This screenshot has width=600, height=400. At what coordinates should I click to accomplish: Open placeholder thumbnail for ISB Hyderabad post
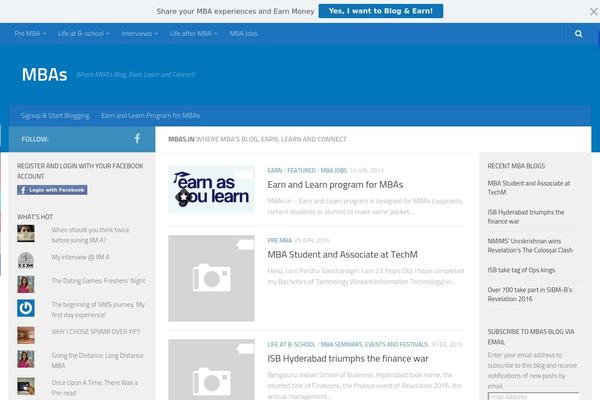211,370
